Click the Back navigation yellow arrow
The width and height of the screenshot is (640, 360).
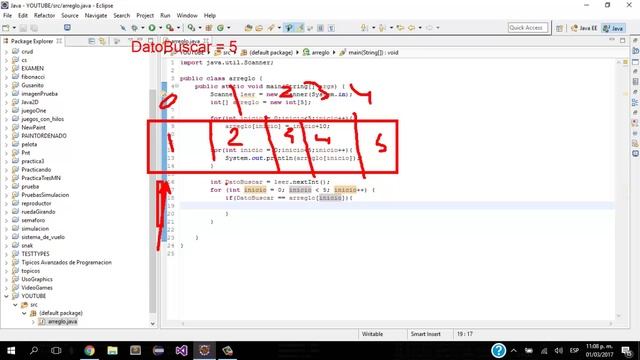click(x=411, y=28)
